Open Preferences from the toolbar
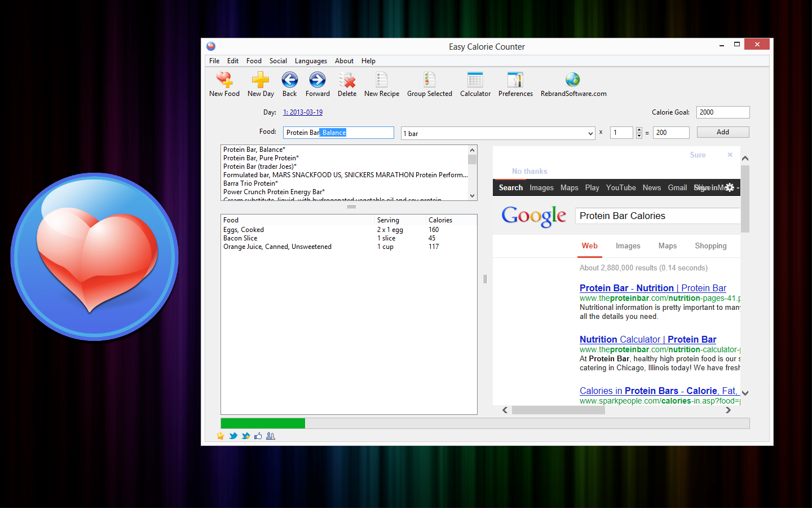 click(515, 80)
